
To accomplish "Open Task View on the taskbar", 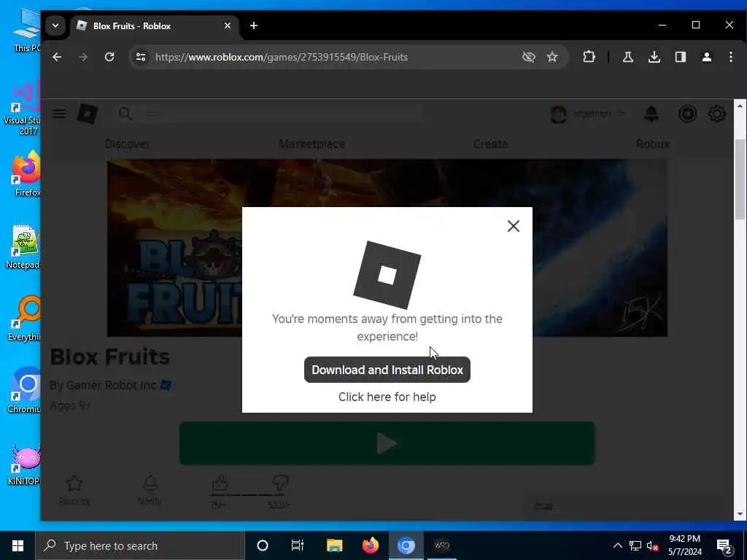I will click(x=298, y=545).
